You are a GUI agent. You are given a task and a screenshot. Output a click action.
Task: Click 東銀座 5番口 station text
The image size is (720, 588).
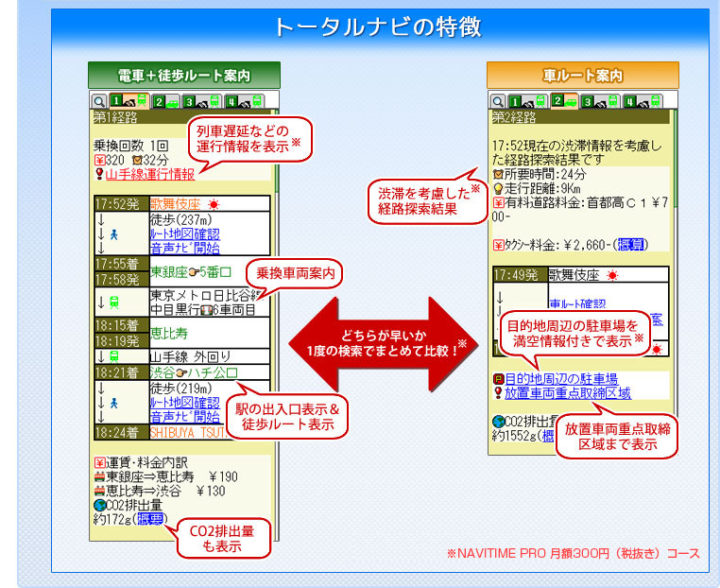(191, 272)
